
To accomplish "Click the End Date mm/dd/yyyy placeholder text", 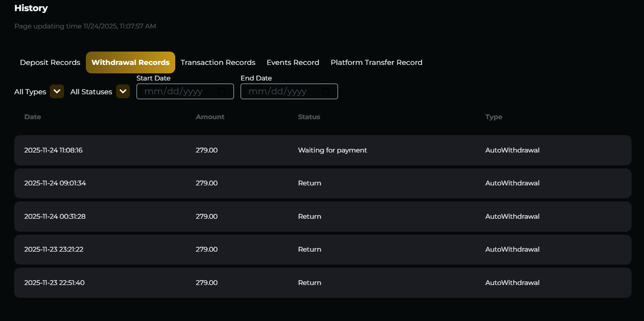I will tap(278, 92).
